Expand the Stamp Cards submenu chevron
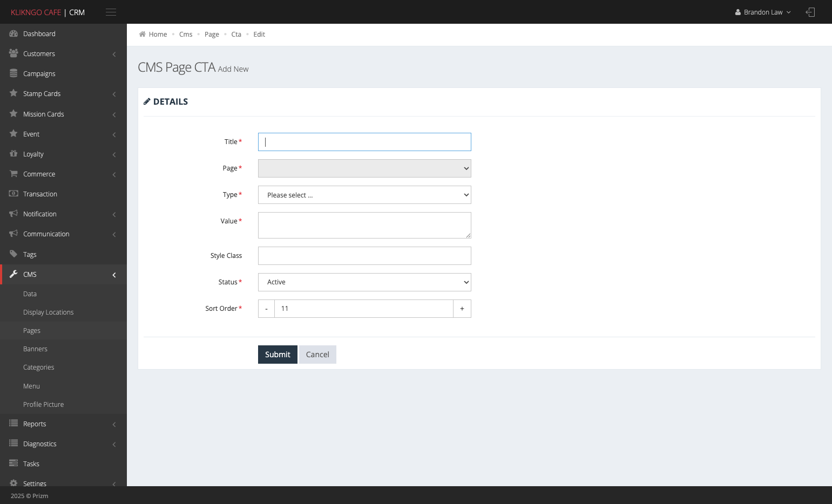 [x=114, y=94]
